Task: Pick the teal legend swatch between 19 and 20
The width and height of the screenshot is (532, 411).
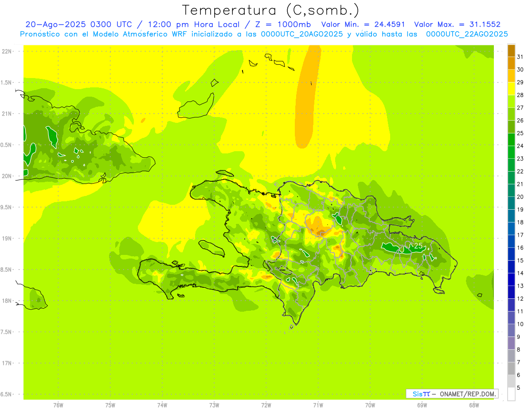Action: pyautogui.click(x=511, y=203)
